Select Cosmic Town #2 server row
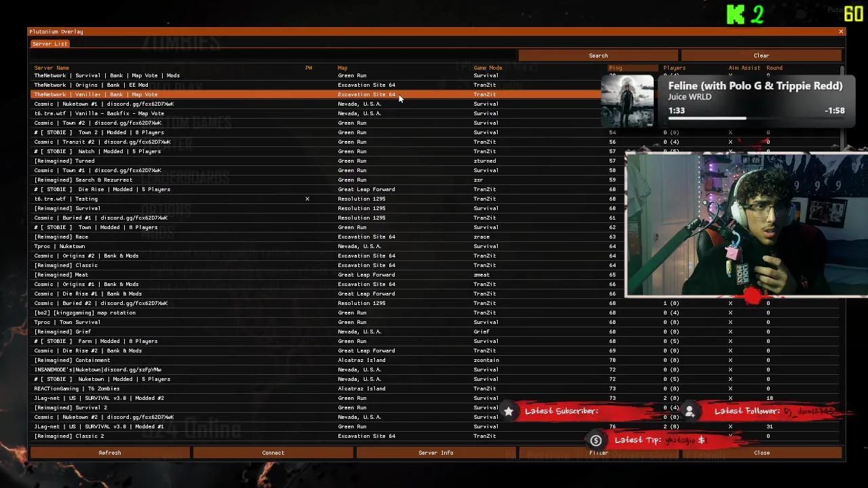Viewport: 868px width, 488px height. (435, 123)
